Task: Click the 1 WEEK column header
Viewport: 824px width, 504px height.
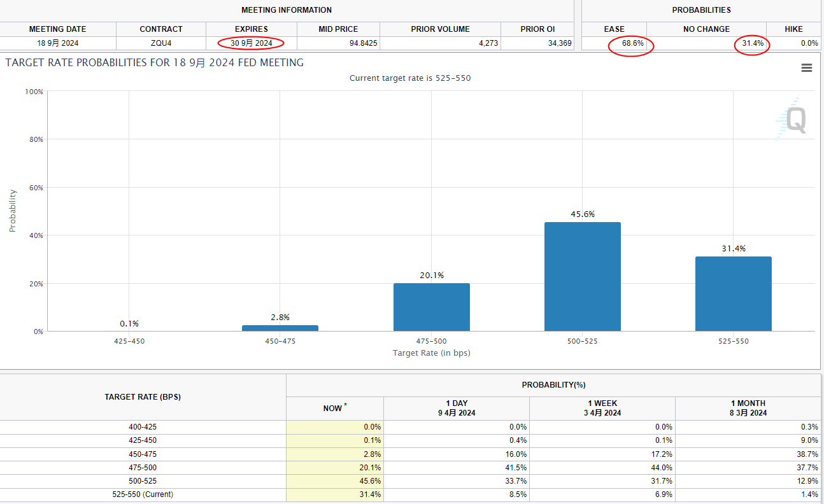Action: coord(602,408)
